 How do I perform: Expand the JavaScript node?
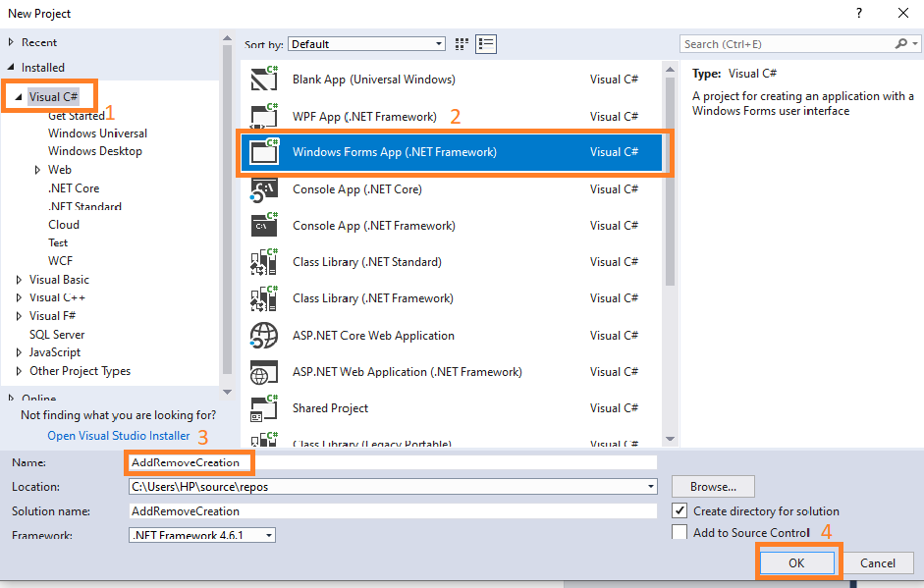pos(19,352)
